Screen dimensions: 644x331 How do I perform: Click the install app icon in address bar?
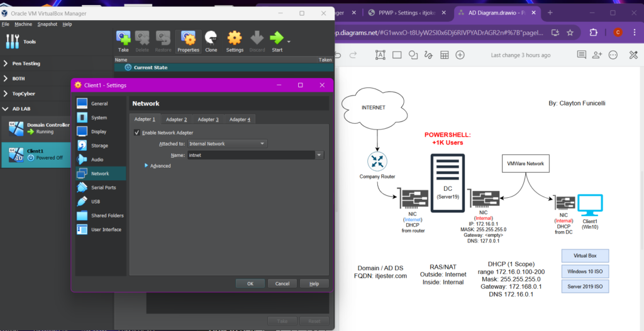[555, 33]
